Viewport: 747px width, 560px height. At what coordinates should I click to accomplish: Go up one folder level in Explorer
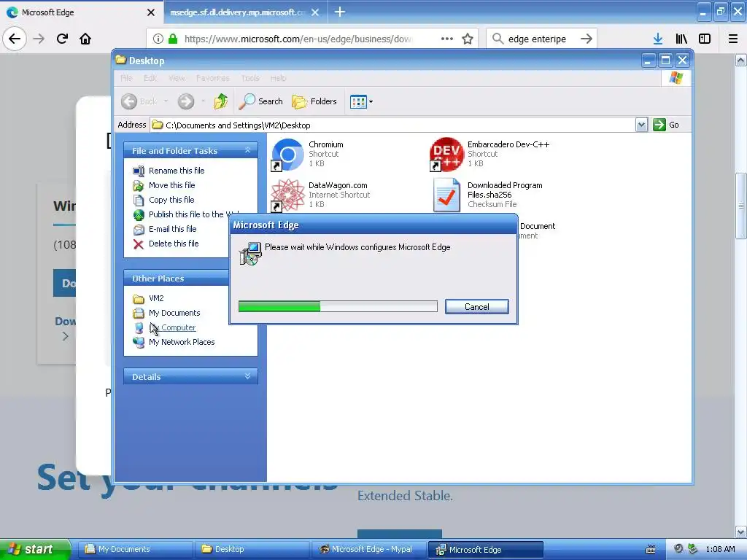pyautogui.click(x=220, y=101)
